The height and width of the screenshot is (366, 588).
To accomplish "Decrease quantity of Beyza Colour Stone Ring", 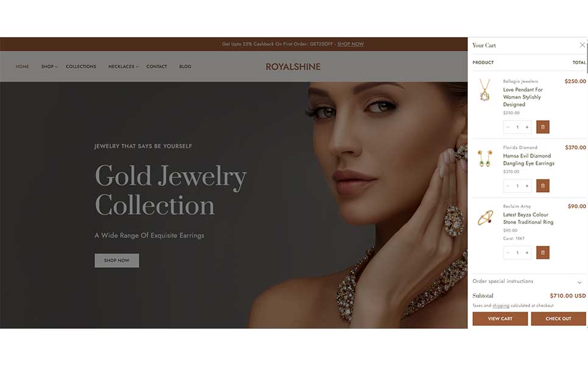I will (508, 253).
